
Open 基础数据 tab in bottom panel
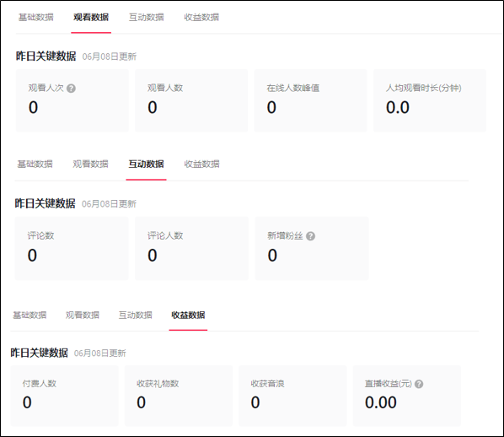[x=29, y=315]
